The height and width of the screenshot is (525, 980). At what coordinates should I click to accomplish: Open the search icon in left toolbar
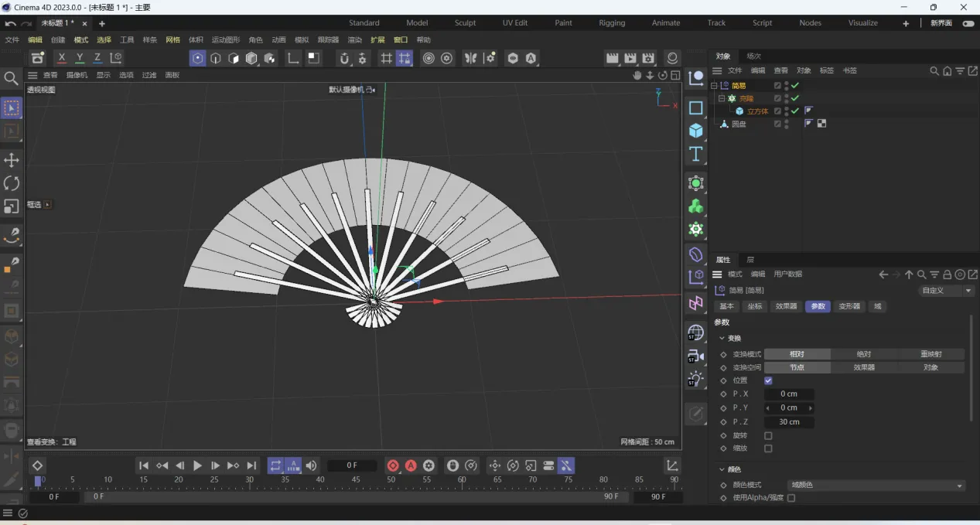(x=11, y=78)
